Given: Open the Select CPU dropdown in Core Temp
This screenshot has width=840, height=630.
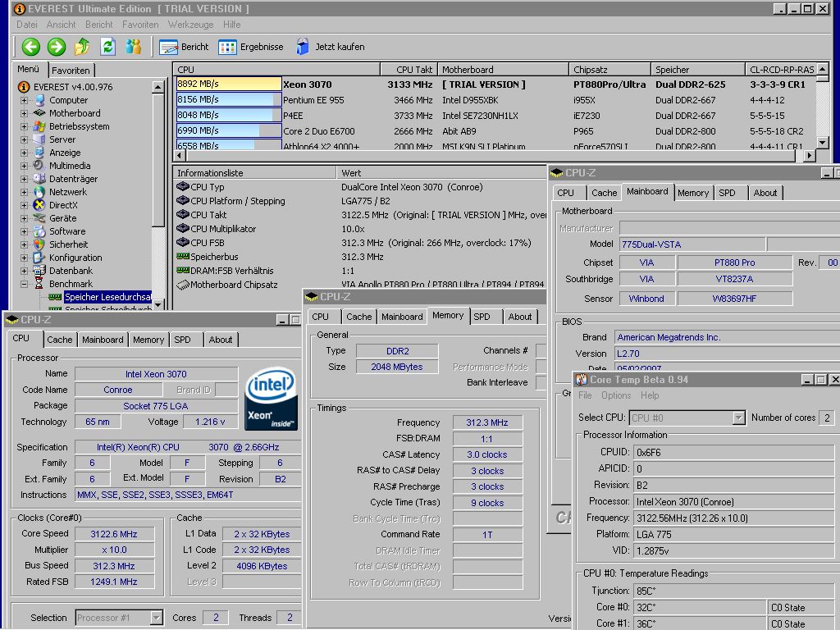Looking at the screenshot, I should (738, 418).
